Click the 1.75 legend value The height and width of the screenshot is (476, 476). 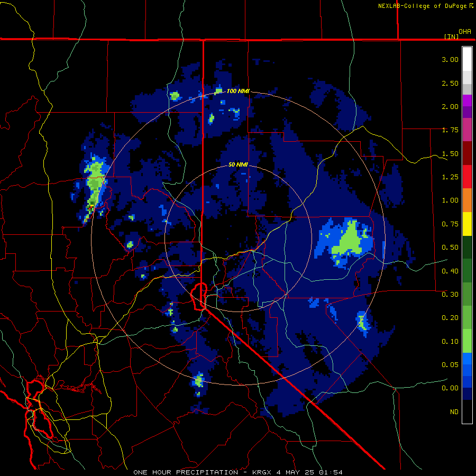pyautogui.click(x=450, y=130)
